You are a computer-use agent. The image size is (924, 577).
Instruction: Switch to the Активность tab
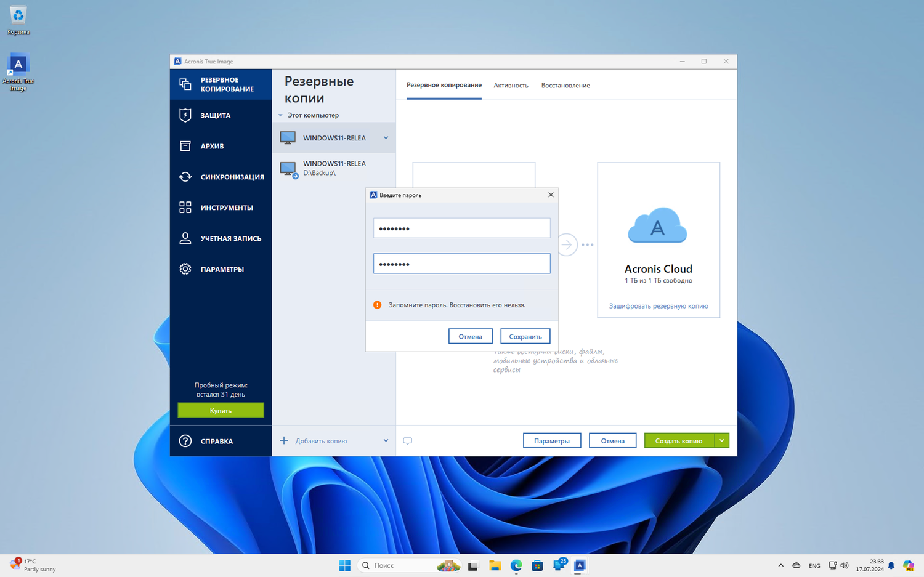[x=511, y=86]
